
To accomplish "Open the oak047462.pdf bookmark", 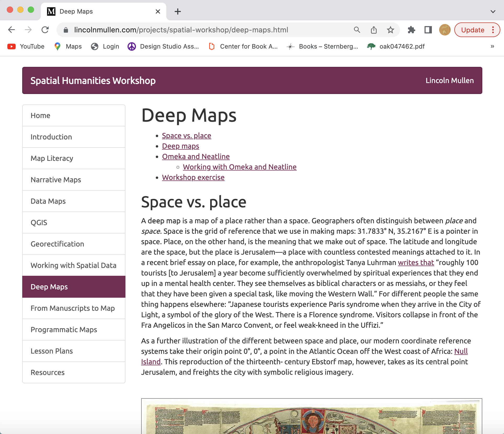I will [396, 46].
